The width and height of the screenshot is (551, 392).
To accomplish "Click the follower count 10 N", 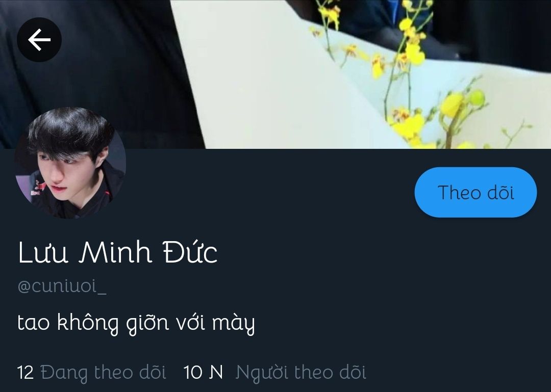I will tap(203, 373).
